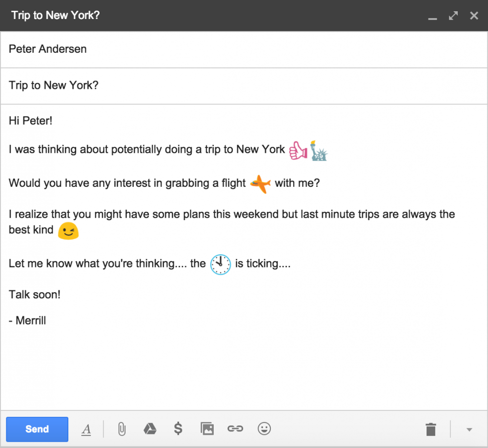Click the orange airplane emoji in body
The width and height of the screenshot is (488, 448).
(x=260, y=184)
